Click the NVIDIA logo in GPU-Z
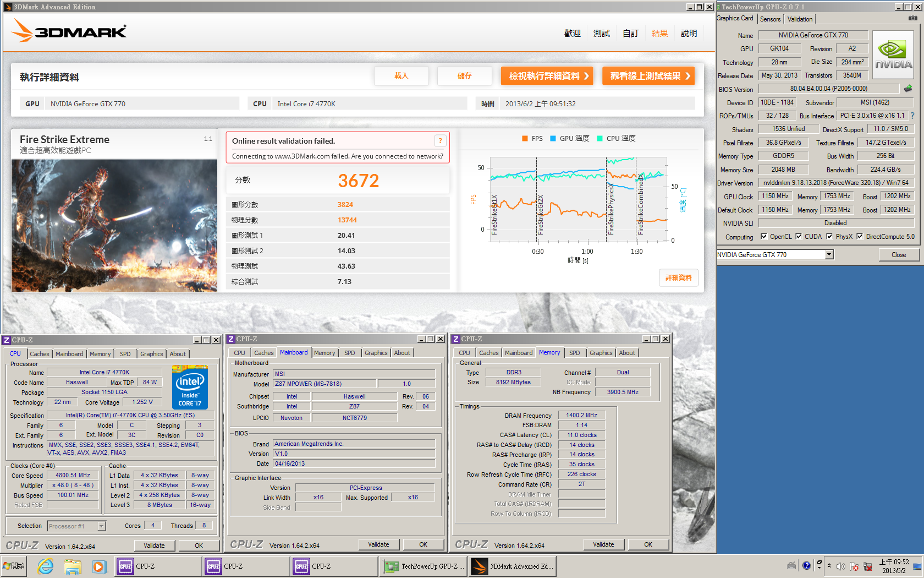This screenshot has height=578, width=924. click(893, 55)
